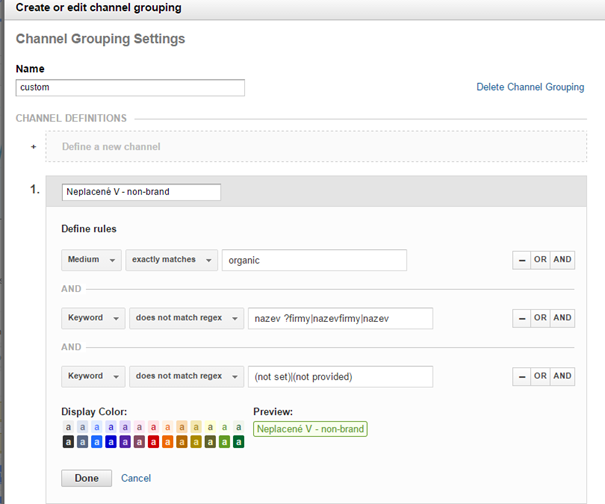
Task: Select the dark red display color swatch
Action: click(153, 441)
